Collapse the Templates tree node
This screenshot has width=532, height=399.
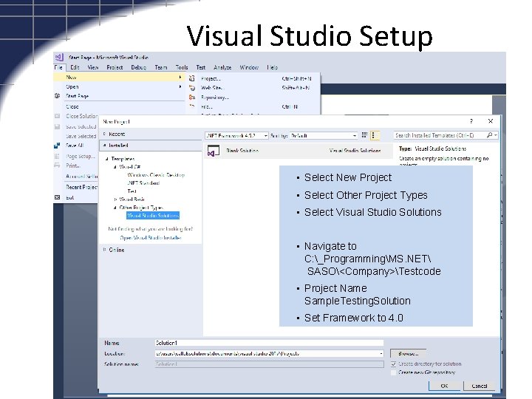point(107,158)
